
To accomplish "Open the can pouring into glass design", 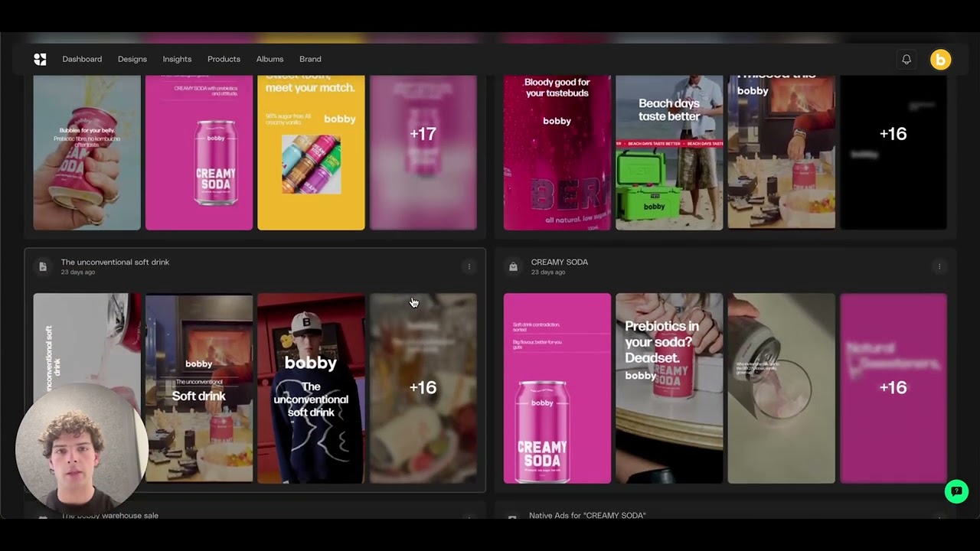I will (782, 388).
